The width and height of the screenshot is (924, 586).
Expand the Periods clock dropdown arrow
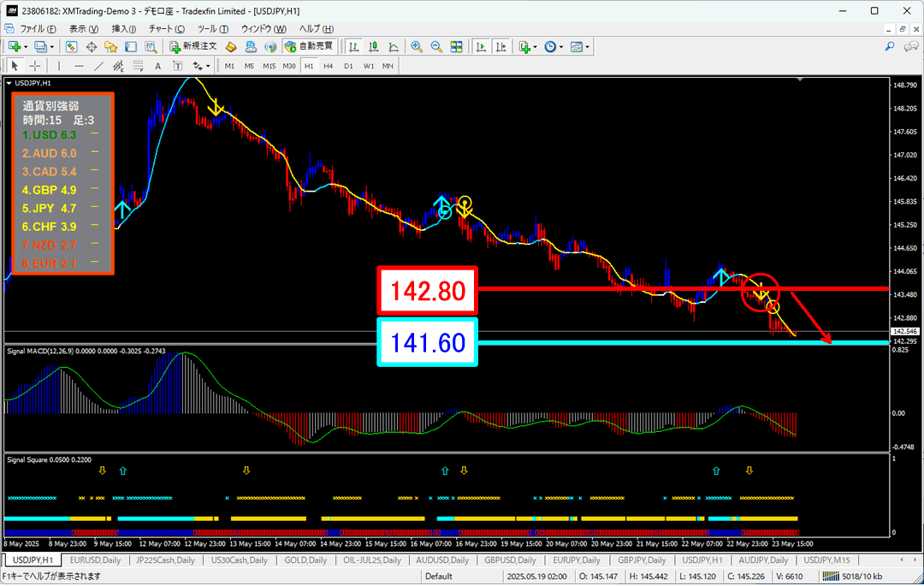(x=561, y=47)
